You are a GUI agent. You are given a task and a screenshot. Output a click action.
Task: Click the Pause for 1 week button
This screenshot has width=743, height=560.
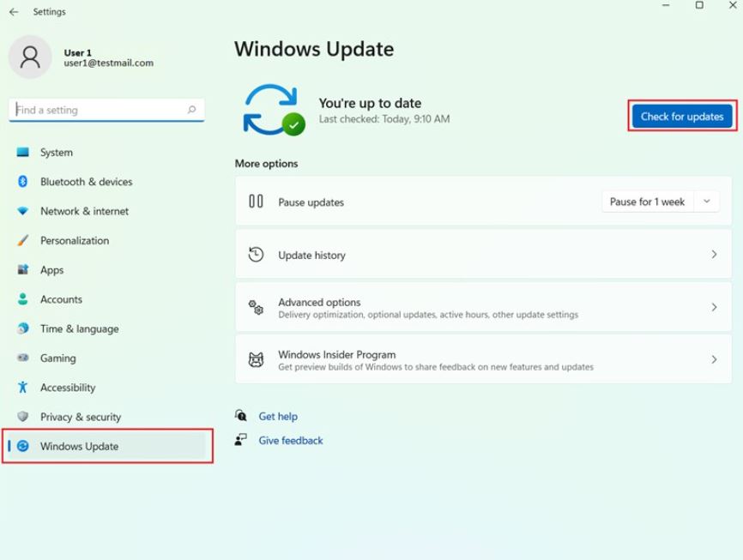[647, 202]
